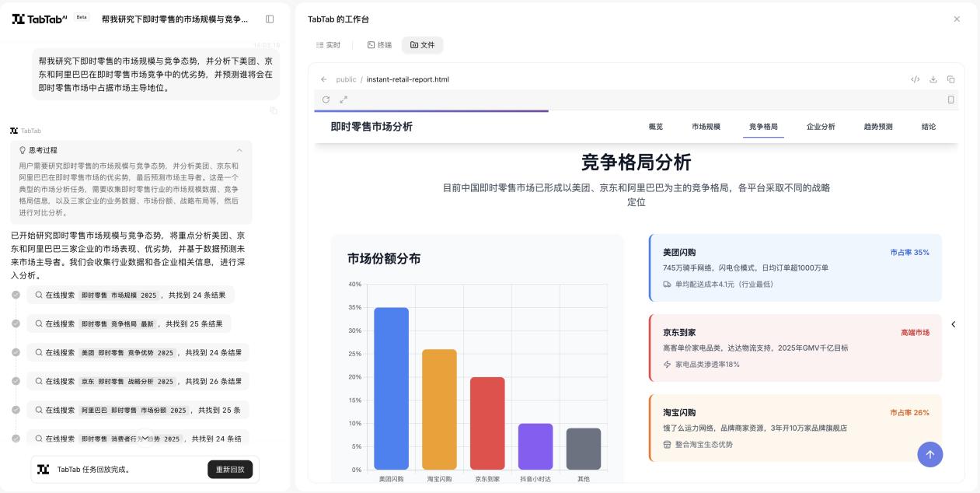980x493 pixels.
Task: Copy file using the copy icon beside download
Action: pos(950,79)
